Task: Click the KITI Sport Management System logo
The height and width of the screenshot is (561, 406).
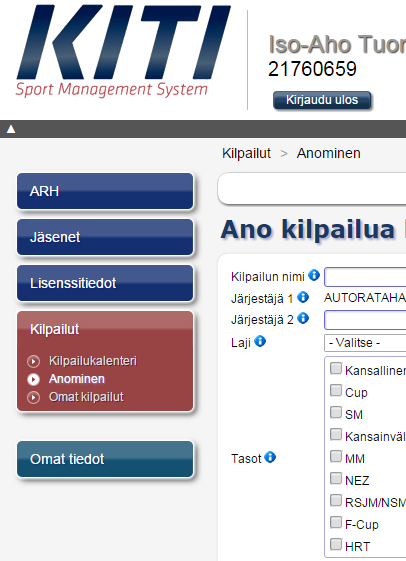Action: 123,51
